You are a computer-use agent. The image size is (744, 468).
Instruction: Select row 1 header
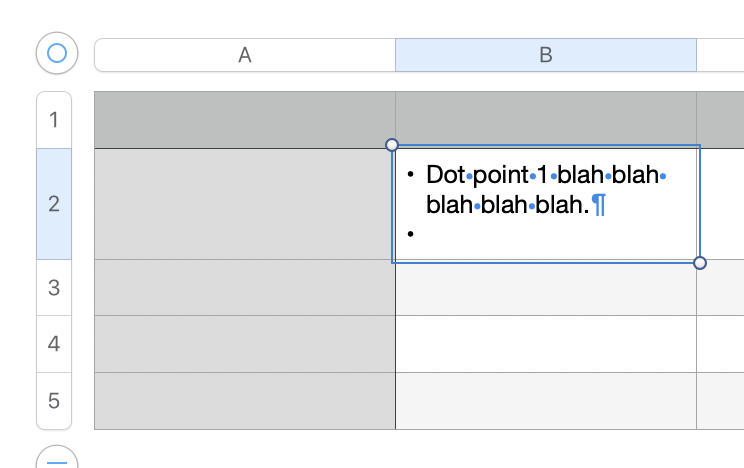54,120
